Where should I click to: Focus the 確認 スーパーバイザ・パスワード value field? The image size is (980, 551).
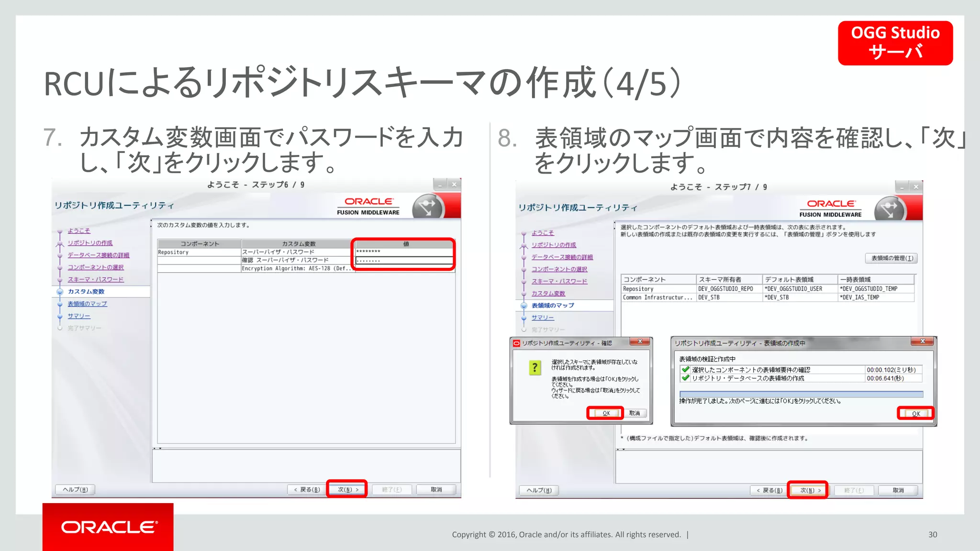(x=404, y=260)
